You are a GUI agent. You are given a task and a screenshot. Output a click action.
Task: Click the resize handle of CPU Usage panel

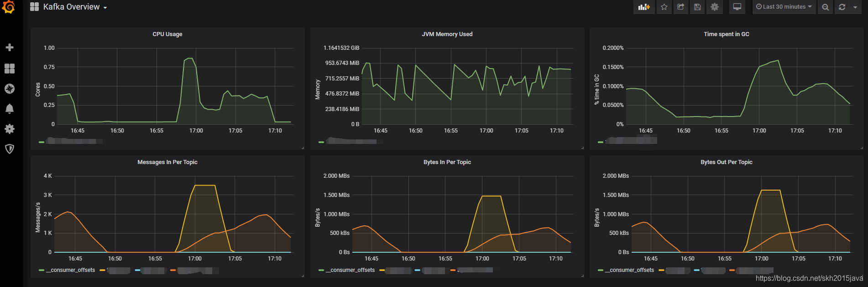click(303, 148)
